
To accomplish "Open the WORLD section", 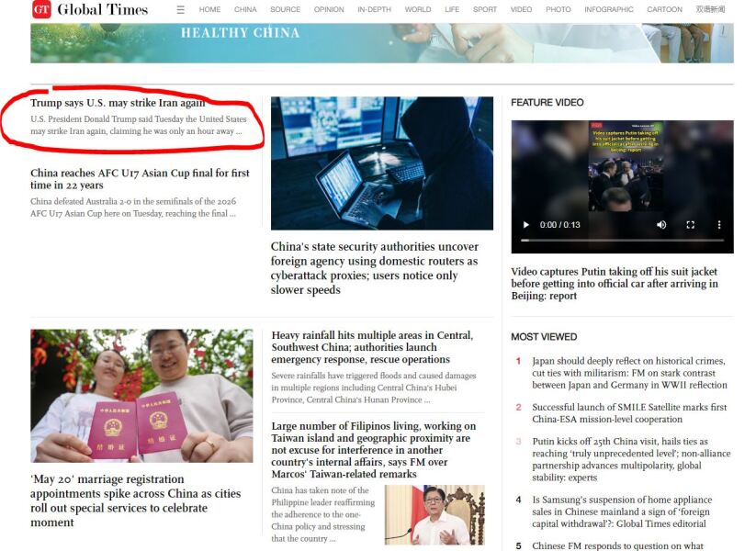I will pos(418,9).
